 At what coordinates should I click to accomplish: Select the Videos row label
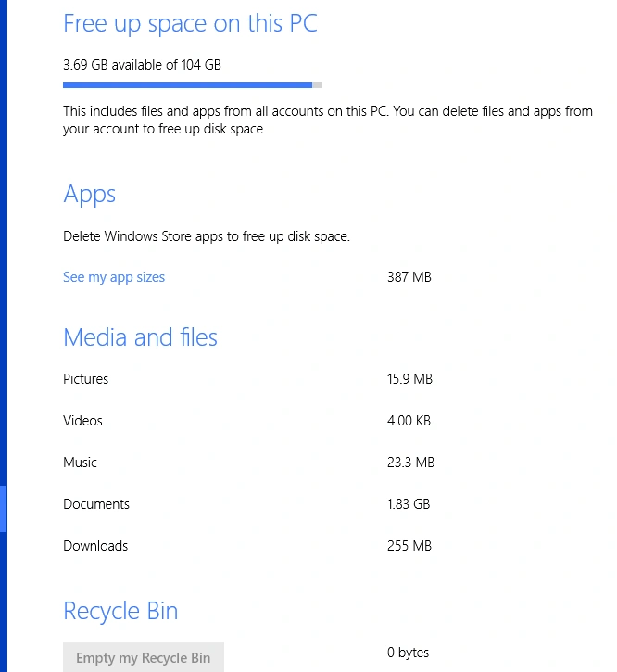coord(82,421)
